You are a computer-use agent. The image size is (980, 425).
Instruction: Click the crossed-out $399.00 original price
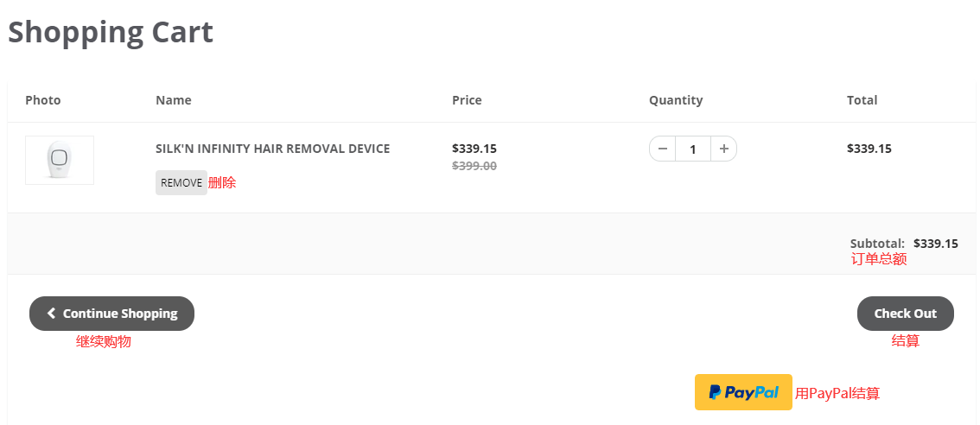tap(474, 166)
